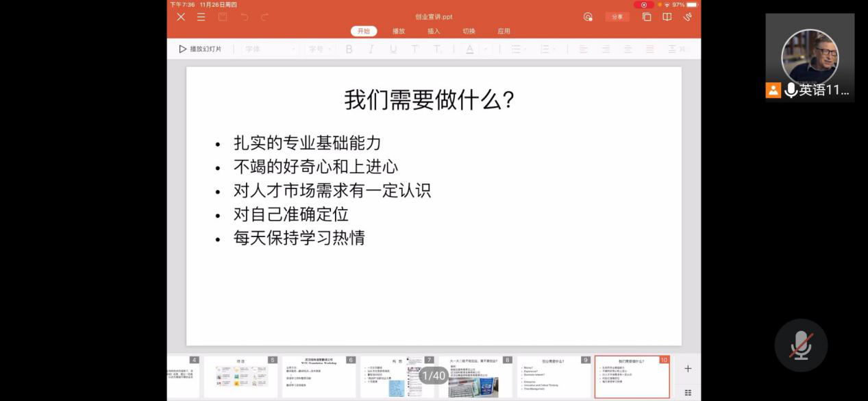Open the multi-window copy icon

646,17
